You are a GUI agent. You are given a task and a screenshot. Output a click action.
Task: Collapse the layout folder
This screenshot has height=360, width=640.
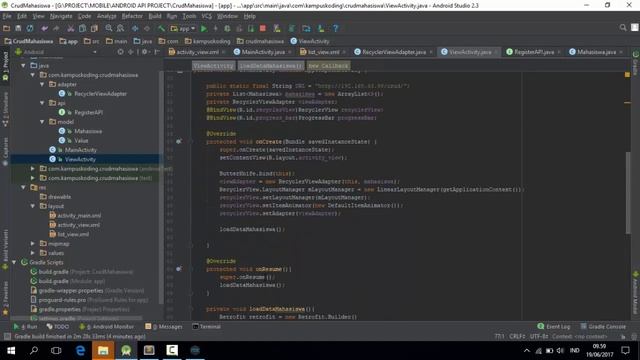[x=33, y=206]
